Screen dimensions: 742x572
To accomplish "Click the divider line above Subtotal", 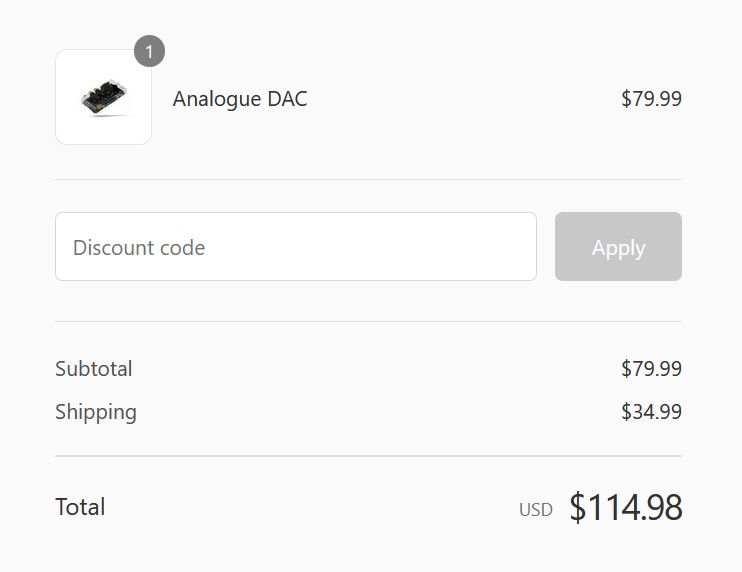I will 368,322.
